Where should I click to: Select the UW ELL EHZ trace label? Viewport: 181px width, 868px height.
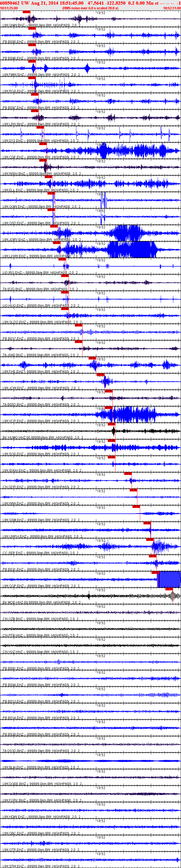(41, 190)
